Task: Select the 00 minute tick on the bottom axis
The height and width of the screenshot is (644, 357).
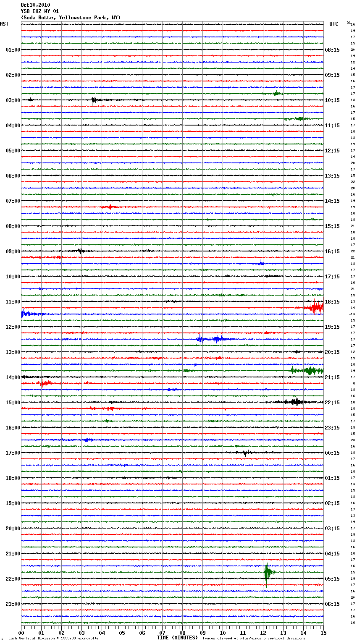Action: [21, 633]
